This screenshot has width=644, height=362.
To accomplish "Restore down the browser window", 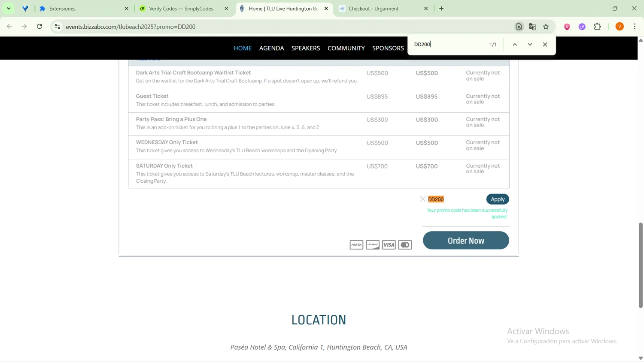I will [615, 8].
